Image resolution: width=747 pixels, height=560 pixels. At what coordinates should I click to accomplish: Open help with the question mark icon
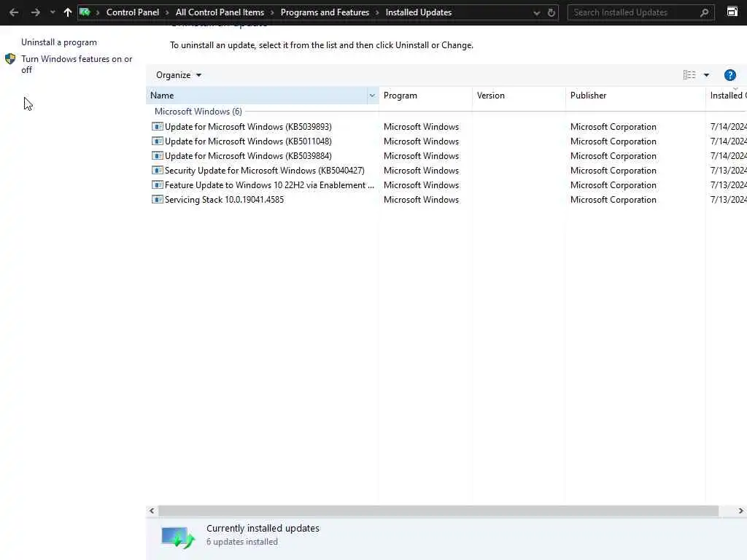[x=729, y=75]
